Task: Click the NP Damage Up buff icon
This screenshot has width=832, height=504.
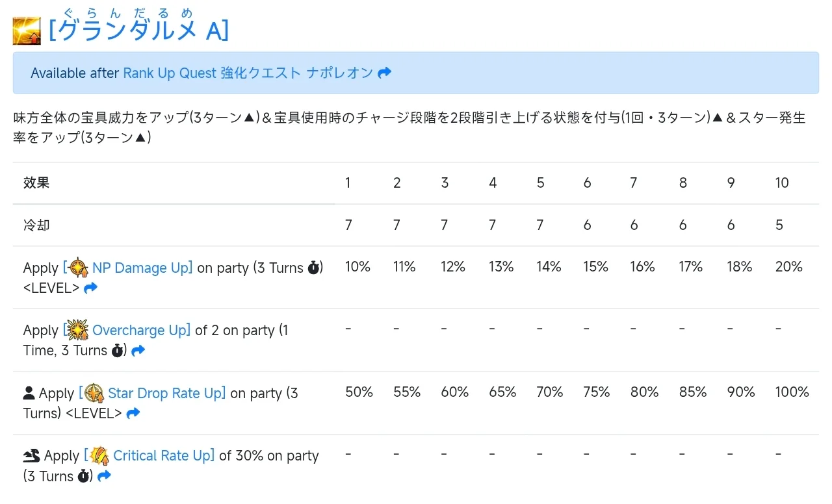Action: coord(78,268)
